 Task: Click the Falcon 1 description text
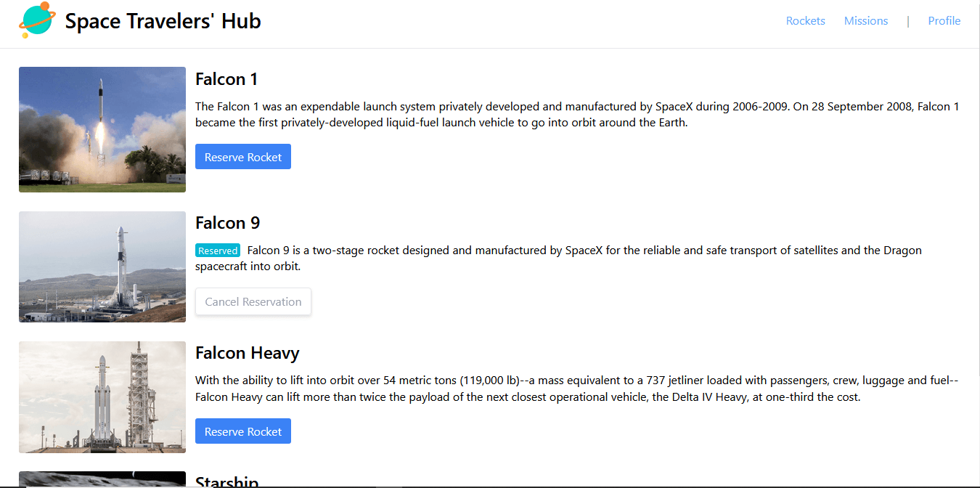(577, 115)
